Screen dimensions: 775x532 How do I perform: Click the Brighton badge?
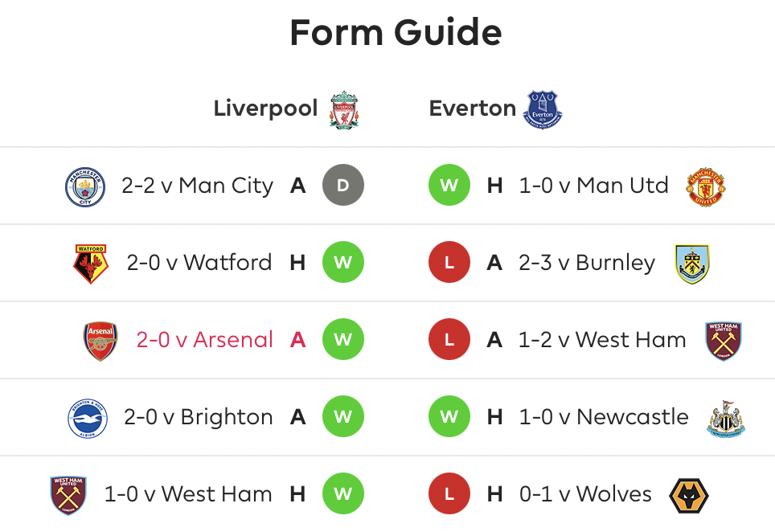(x=88, y=419)
